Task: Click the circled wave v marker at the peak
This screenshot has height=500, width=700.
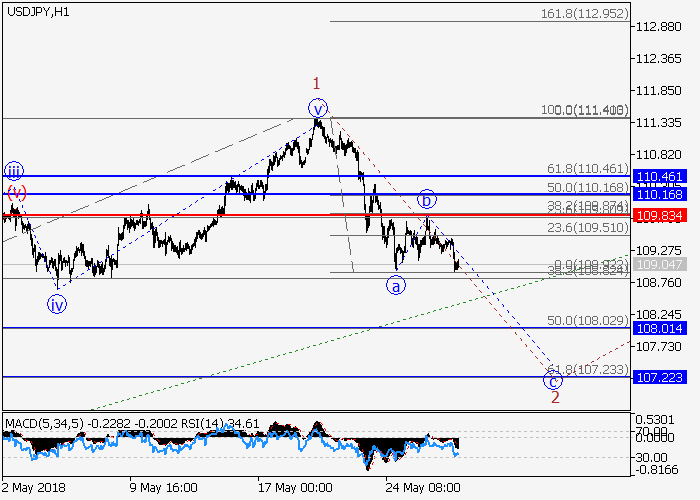Action: tap(318, 108)
